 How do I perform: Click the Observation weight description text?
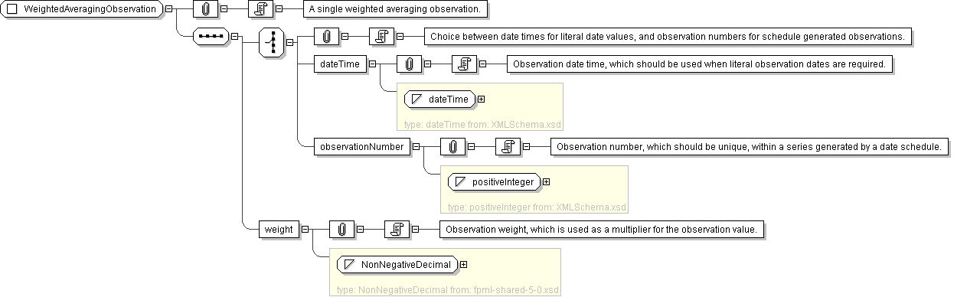click(x=601, y=229)
